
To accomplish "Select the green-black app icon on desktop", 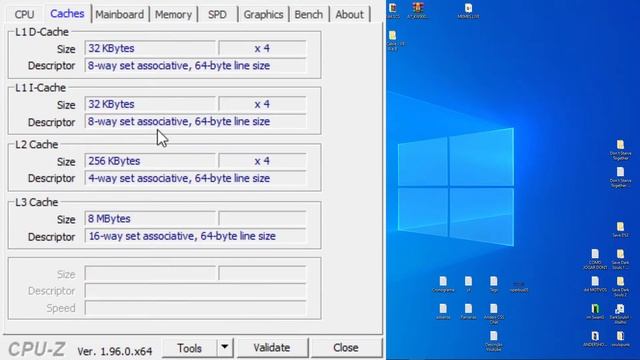I will (x=595, y=311).
